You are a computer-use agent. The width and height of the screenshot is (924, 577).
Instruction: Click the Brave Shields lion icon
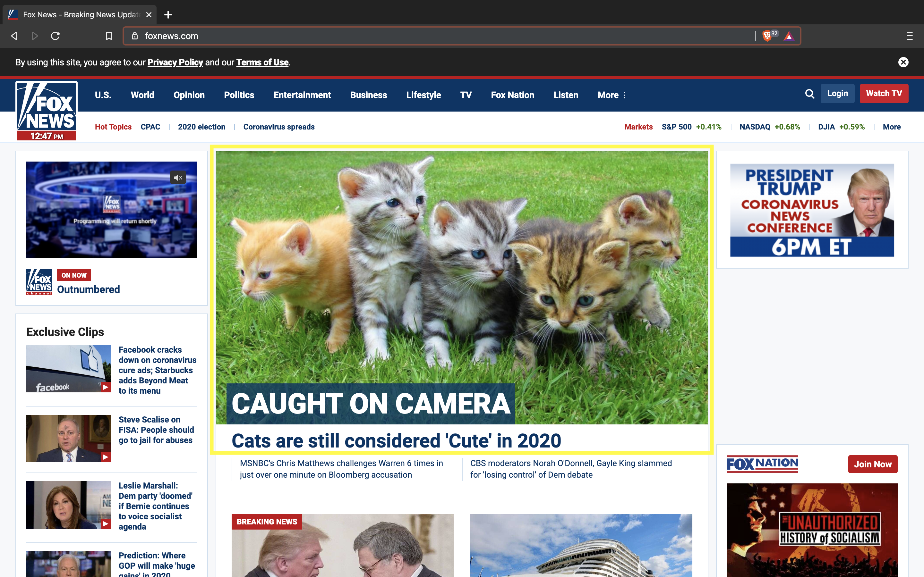(767, 36)
